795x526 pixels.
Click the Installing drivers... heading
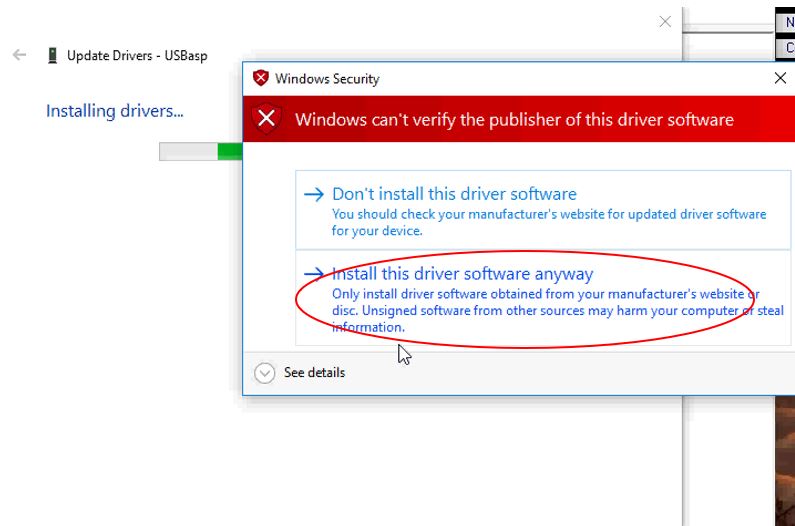coord(115,111)
